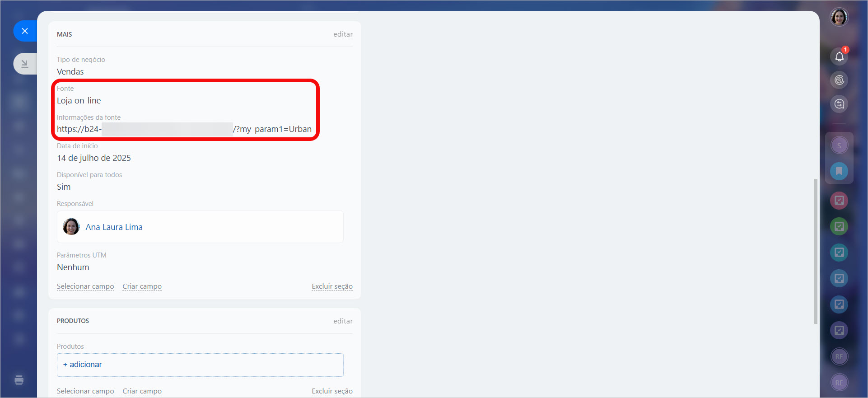Minimize the slider using the collapse arrow icon

[25, 64]
